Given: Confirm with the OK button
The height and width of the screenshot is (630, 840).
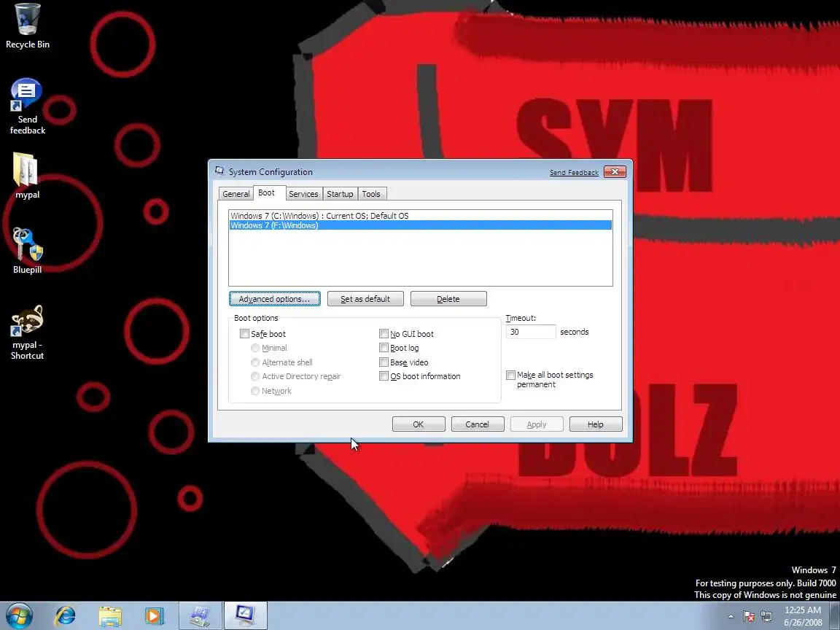Looking at the screenshot, I should 419,424.
